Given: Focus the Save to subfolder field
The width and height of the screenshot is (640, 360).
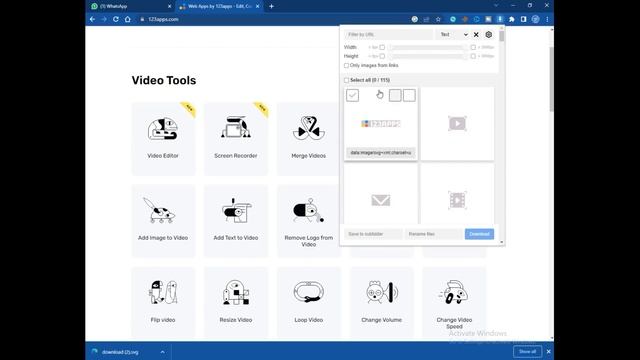Looking at the screenshot, I should (x=373, y=234).
